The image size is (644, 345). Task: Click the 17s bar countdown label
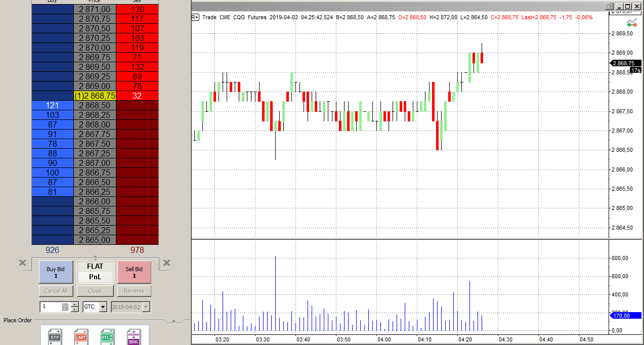635,70
